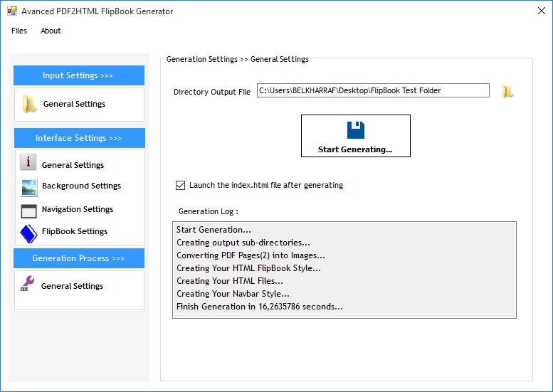Click the info icon for interface General Settings
Image resolution: width=553 pixels, height=392 pixels.
(28, 162)
